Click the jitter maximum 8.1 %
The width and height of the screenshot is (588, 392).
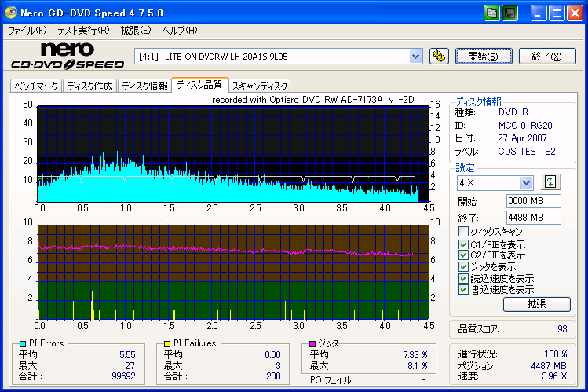[418, 366]
